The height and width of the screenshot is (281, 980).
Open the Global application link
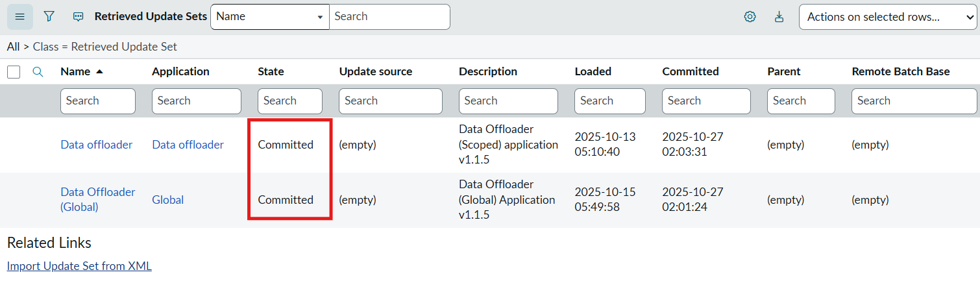tap(168, 200)
